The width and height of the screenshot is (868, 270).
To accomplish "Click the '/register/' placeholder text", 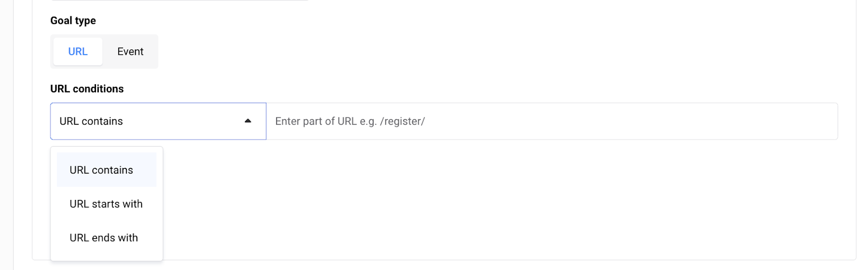I will click(x=402, y=121).
